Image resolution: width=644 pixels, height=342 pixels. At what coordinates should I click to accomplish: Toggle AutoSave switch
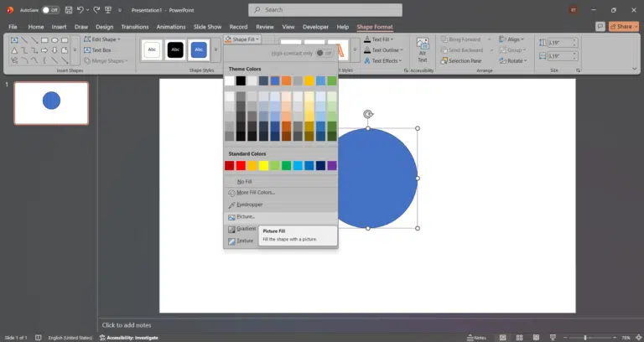coord(51,10)
